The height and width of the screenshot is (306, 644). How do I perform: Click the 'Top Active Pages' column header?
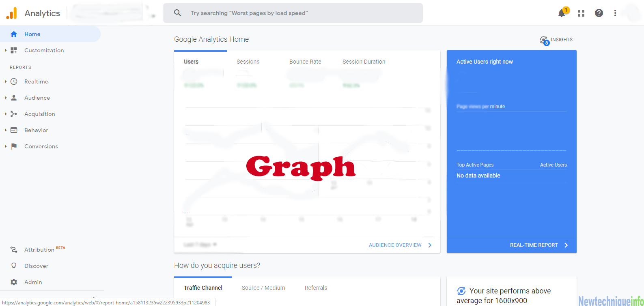click(475, 165)
